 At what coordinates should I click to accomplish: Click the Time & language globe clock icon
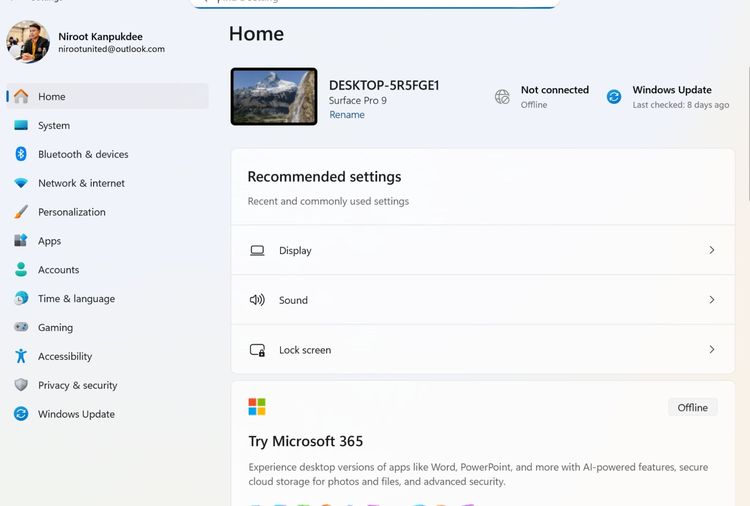pyautogui.click(x=21, y=298)
